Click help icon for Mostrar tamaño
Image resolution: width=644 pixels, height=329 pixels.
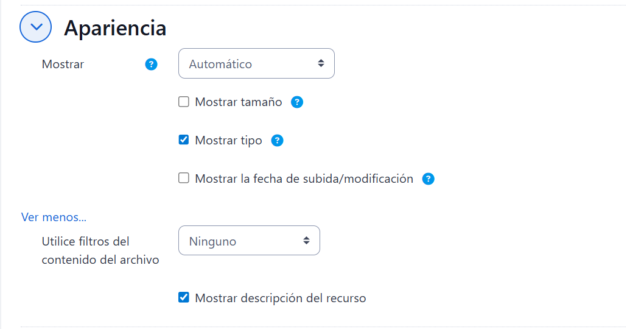[297, 102]
